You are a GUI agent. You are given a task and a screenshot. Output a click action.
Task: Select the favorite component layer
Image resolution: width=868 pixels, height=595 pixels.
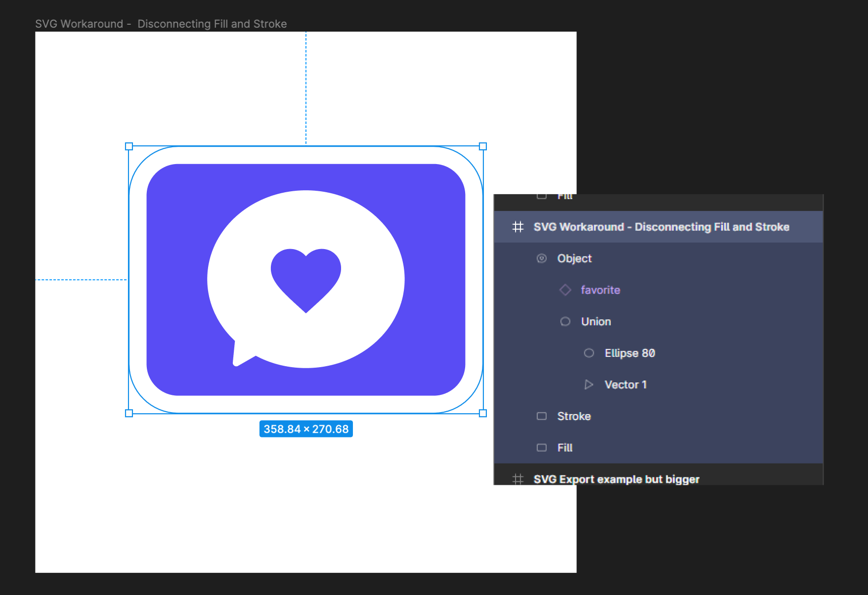click(658, 290)
